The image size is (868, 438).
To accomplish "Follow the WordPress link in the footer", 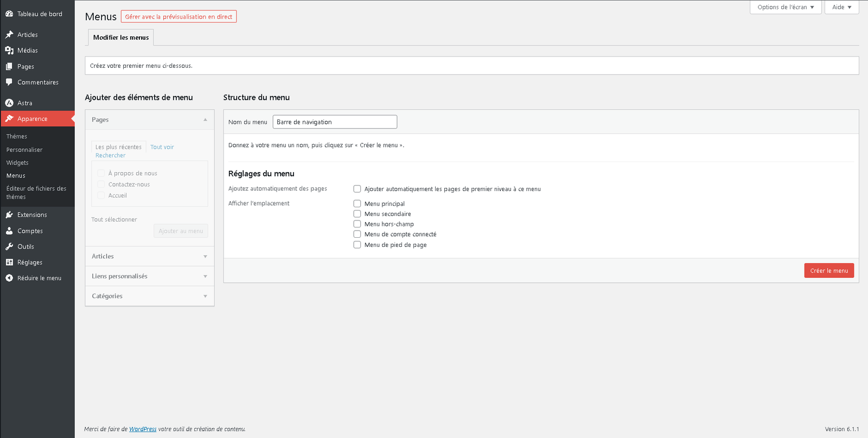I will pyautogui.click(x=143, y=429).
